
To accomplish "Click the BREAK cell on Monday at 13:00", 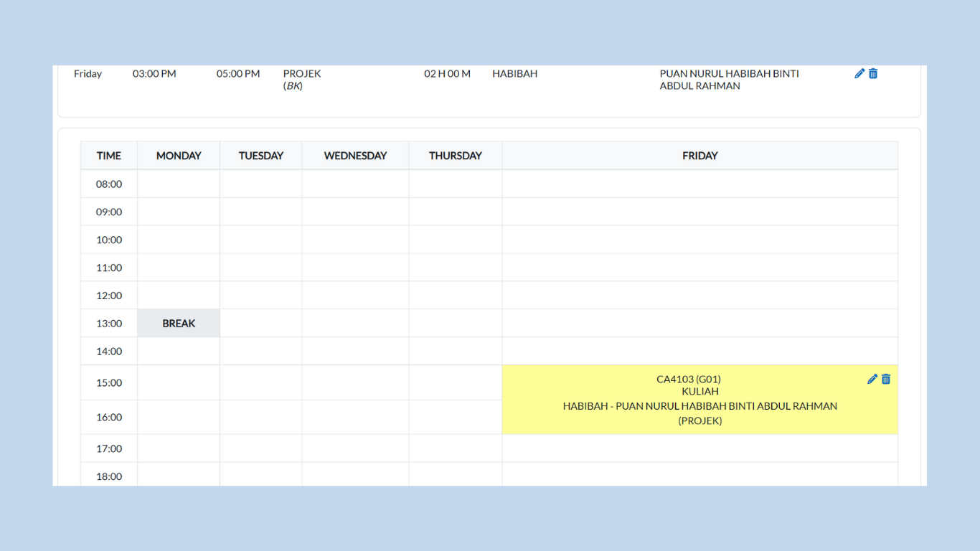I will click(179, 324).
